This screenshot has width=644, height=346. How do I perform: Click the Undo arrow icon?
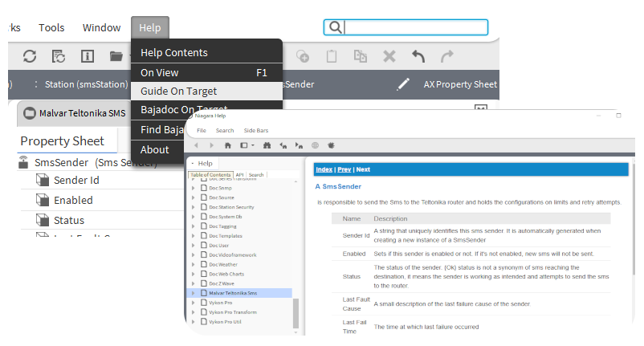418,56
